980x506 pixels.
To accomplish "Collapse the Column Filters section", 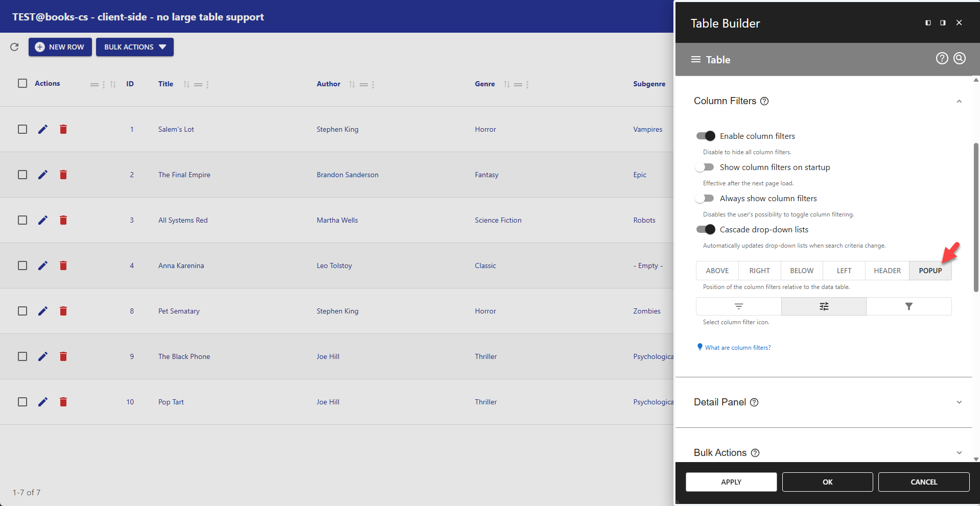I will [x=959, y=101].
